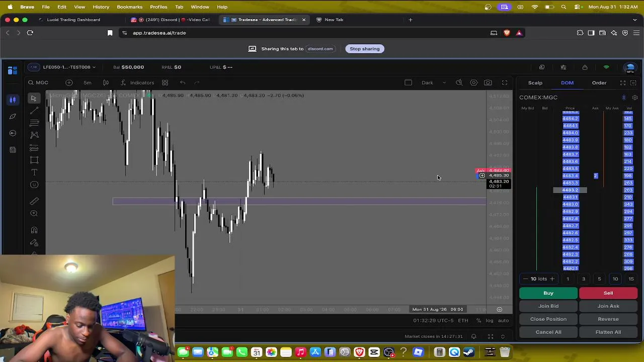Select the ruler measure tool
The image size is (644, 362).
point(34,201)
